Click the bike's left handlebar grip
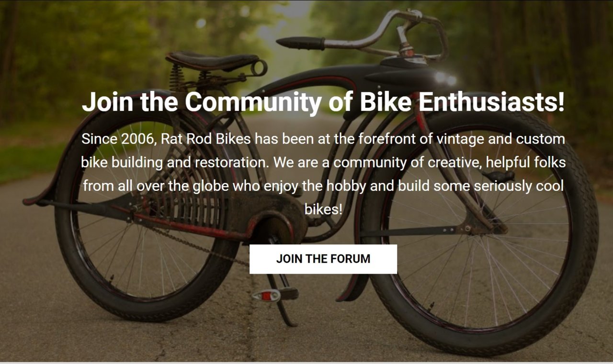613x364 pixels. (301, 43)
